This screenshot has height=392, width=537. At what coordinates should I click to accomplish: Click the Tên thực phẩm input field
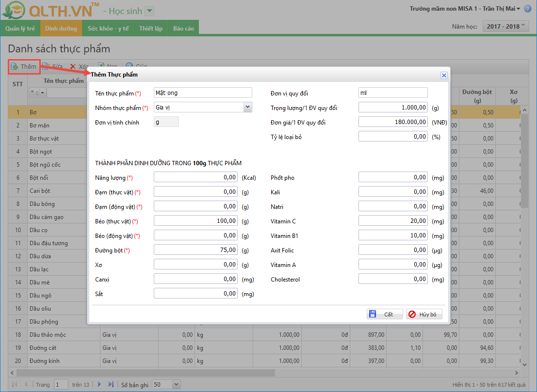(x=203, y=93)
